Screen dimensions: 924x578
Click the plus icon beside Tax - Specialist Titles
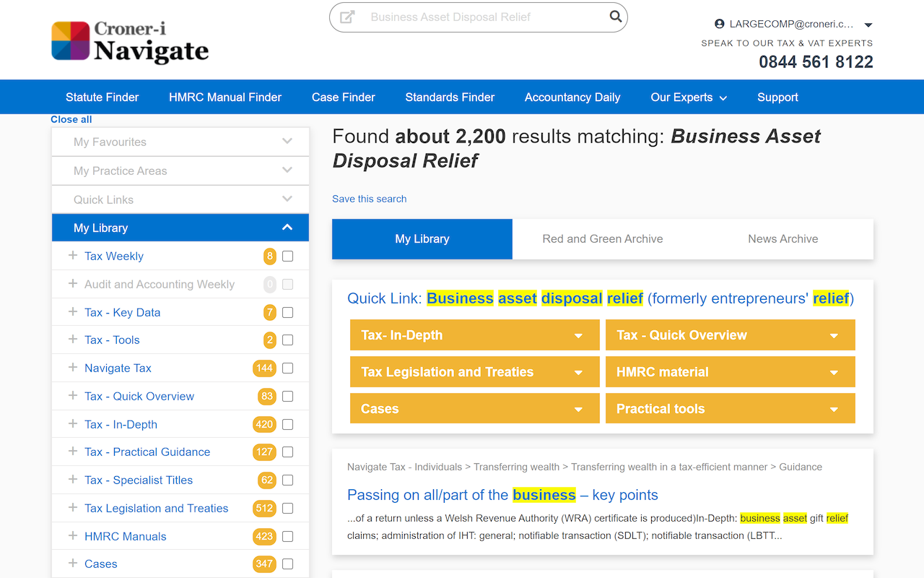[72, 480]
